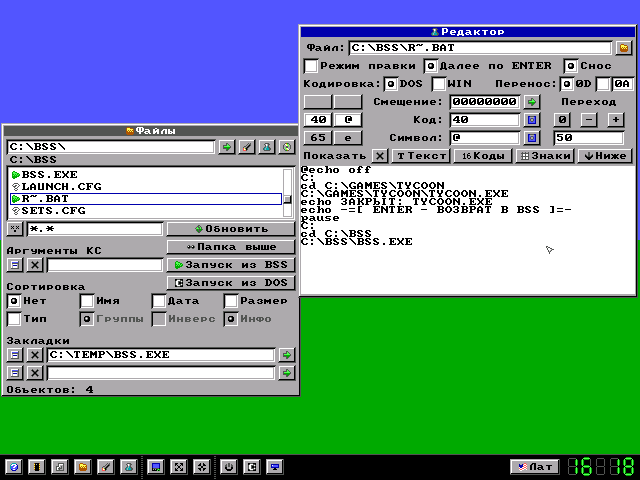Image resolution: width=640 pixels, height=480 pixels.
Task: Toggle the Группы checkbox
Action: pos(87,319)
